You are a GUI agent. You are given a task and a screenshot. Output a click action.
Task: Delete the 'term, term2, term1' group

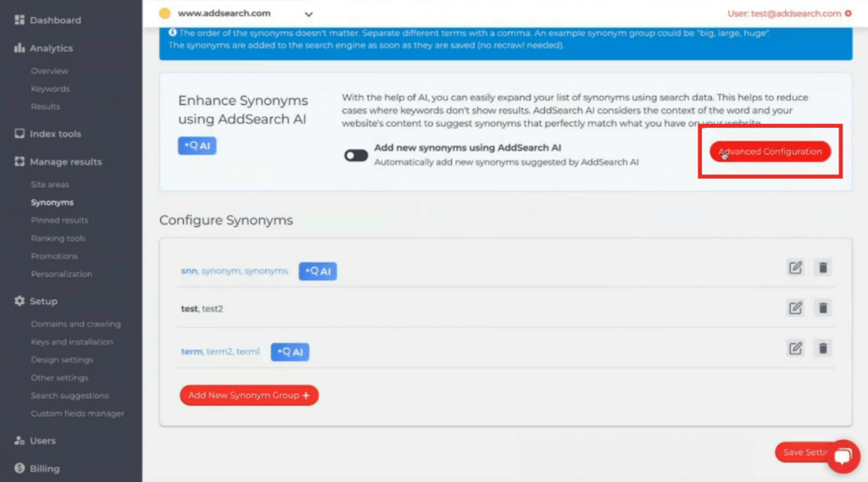823,349
